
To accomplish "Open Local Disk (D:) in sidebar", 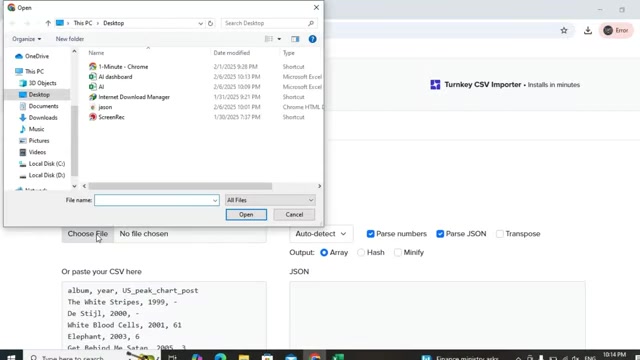I will [x=42, y=175].
